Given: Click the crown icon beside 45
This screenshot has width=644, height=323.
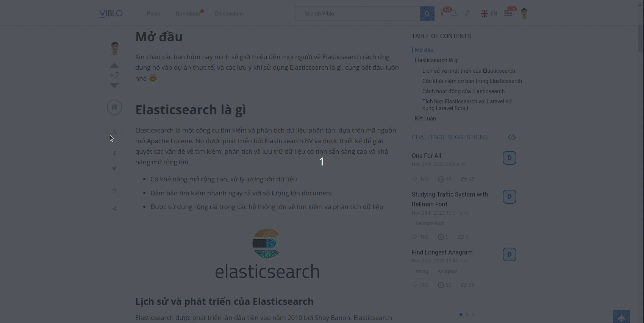Looking at the screenshot, I should (464, 179).
